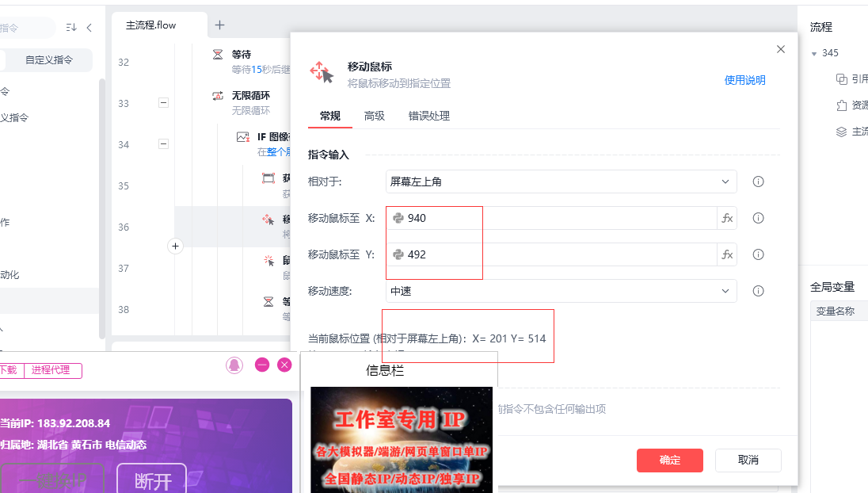The image size is (868, 493).
Task: Click the main flow layers icon
Action: click(x=841, y=132)
